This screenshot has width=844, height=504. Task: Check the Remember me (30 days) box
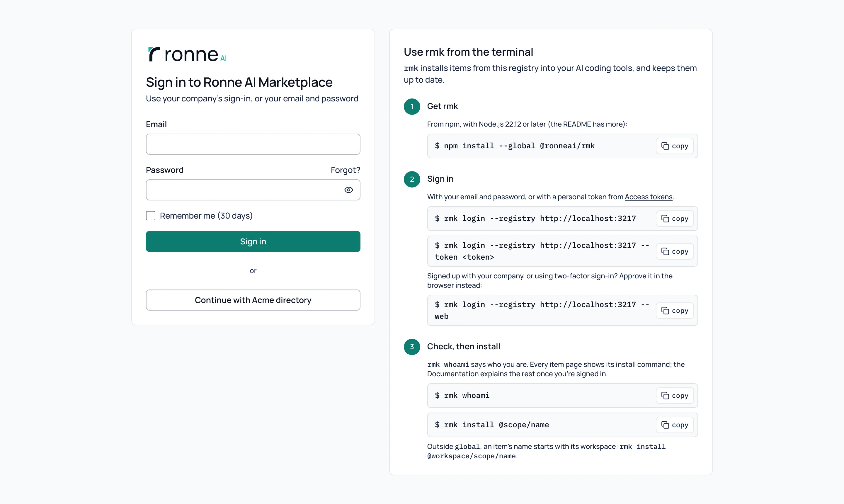150,216
